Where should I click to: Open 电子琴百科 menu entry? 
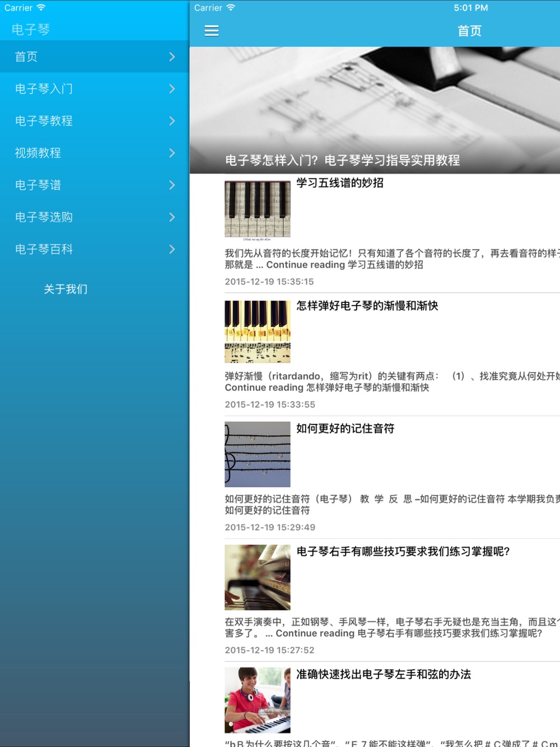coord(95,249)
